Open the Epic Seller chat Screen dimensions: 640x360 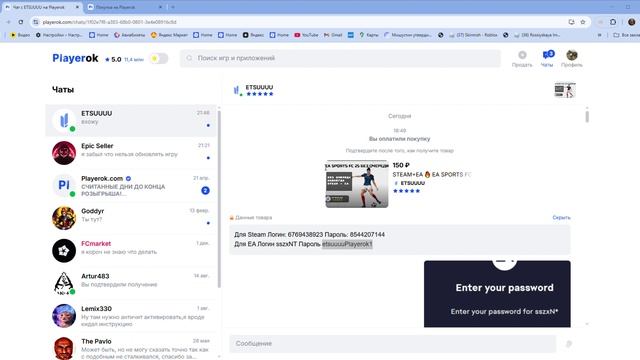click(x=131, y=153)
